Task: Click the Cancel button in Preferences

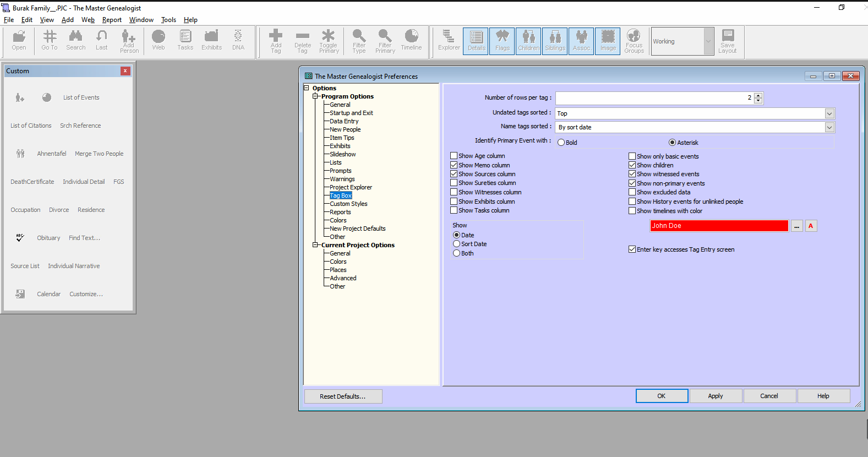Action: pyautogui.click(x=769, y=396)
